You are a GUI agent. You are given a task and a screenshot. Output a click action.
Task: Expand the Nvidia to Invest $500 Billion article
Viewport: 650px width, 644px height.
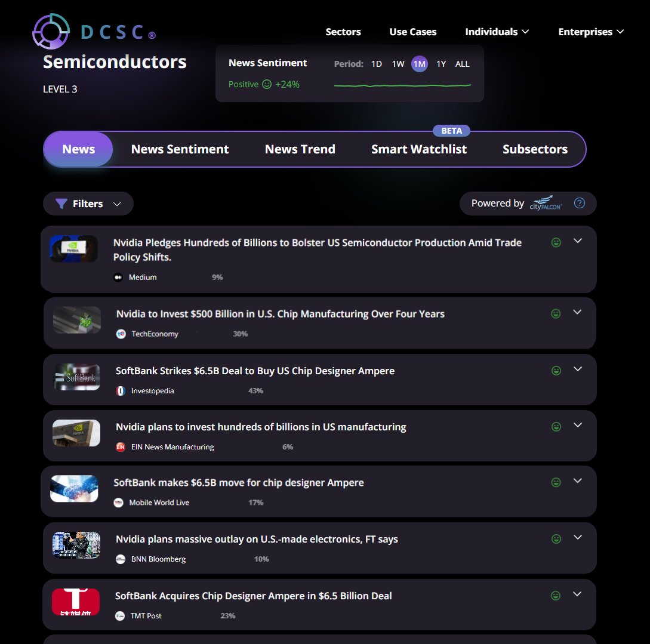click(577, 312)
